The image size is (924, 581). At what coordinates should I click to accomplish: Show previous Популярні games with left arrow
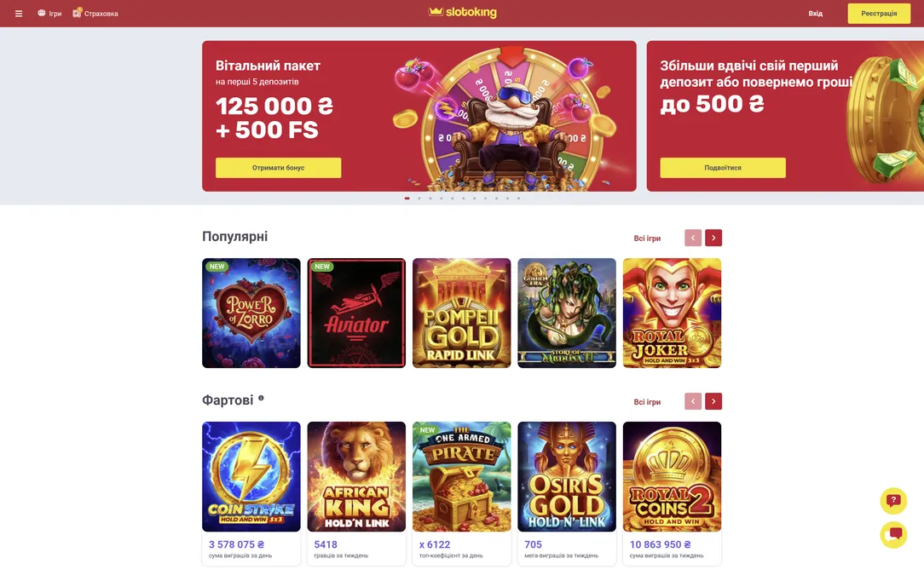(x=693, y=238)
